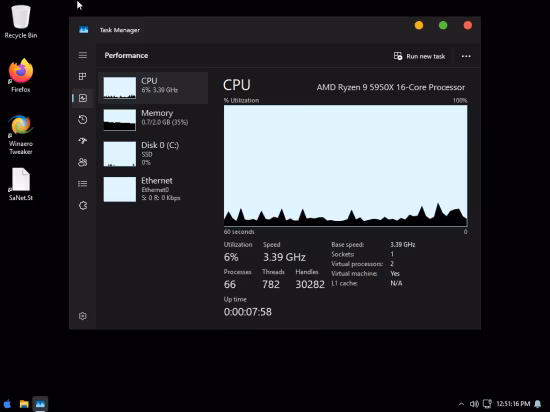The height and width of the screenshot is (412, 550).
Task: Click the large CPU heading above graph
Action: click(x=237, y=85)
